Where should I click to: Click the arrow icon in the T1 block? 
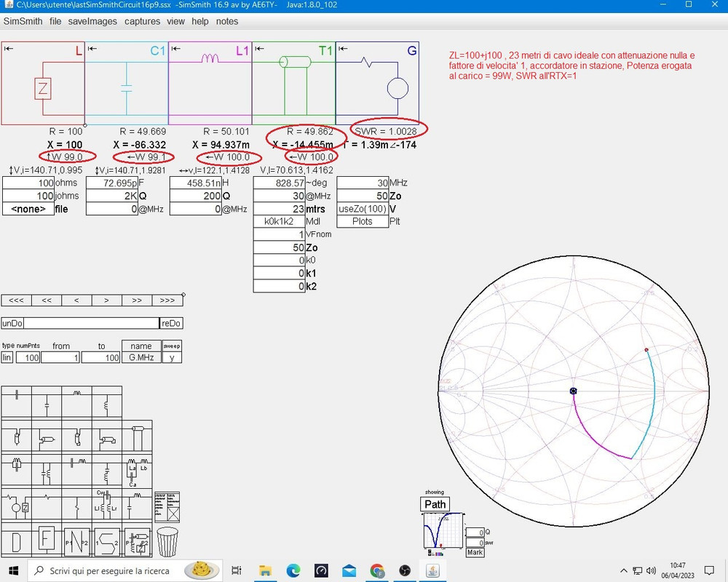(260, 48)
